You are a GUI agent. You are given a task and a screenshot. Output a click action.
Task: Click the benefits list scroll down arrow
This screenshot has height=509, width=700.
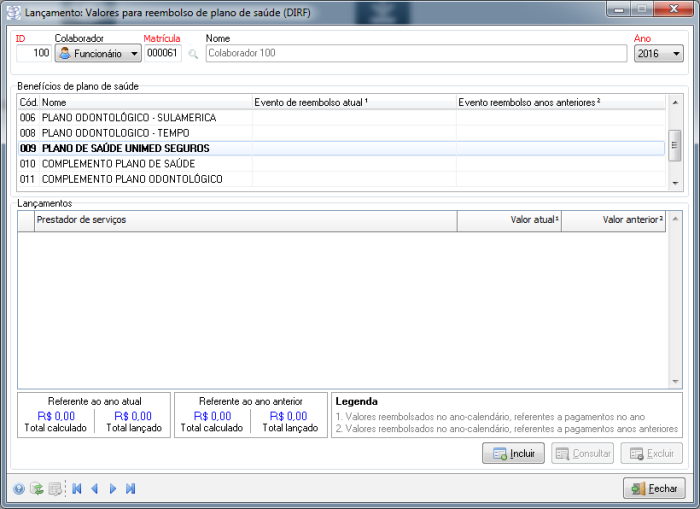pos(675,183)
